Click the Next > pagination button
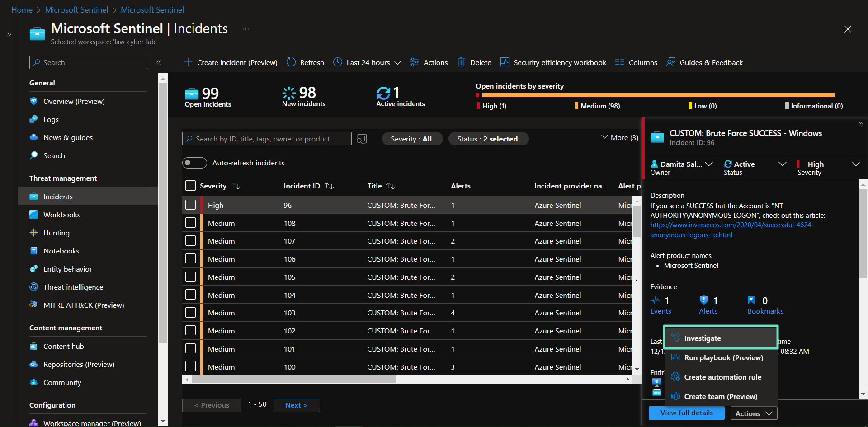The image size is (868, 427). click(x=297, y=405)
